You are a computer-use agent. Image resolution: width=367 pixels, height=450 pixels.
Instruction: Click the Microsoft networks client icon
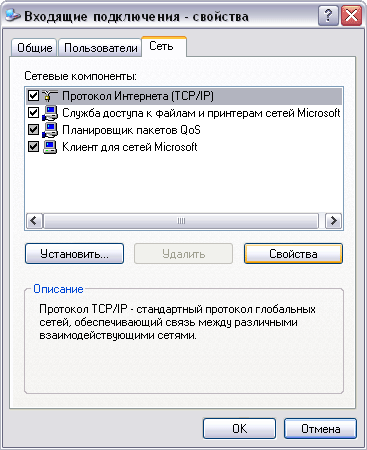click(x=50, y=147)
